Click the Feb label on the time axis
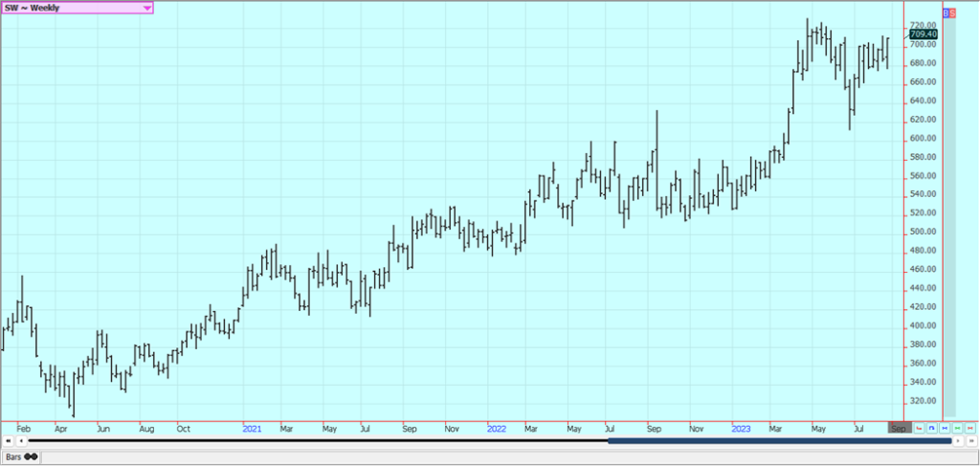The image size is (980, 466). pos(24,429)
